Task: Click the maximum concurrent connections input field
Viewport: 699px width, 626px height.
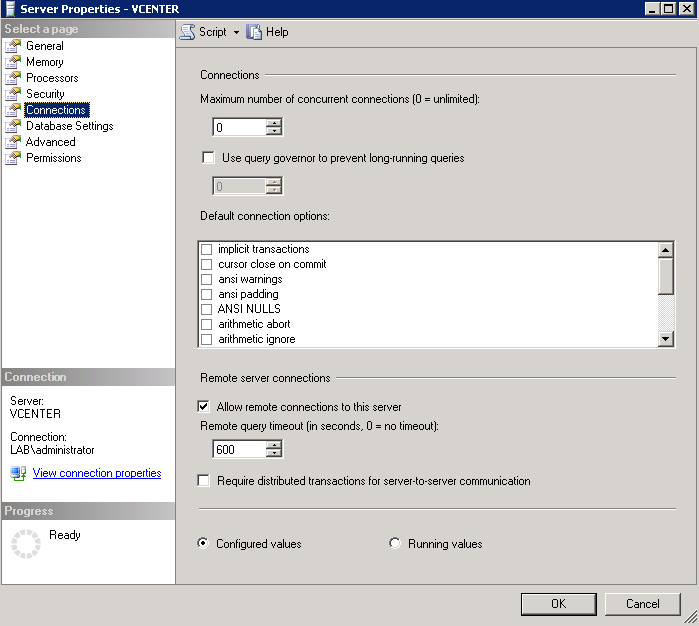Action: 239,127
